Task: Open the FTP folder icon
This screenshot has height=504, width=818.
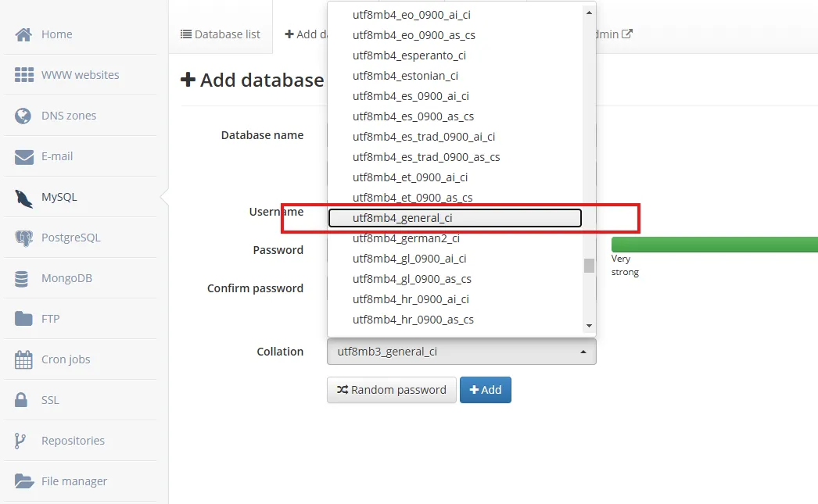Action: click(x=24, y=319)
